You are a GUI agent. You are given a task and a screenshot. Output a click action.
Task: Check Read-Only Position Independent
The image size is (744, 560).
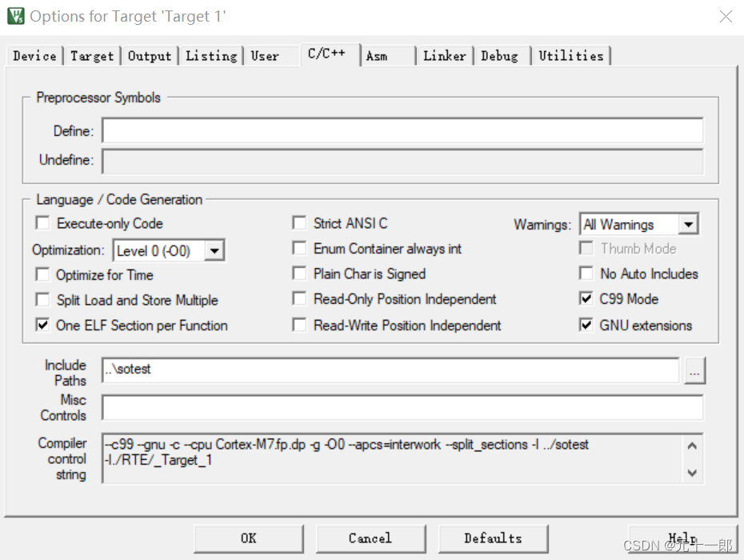[x=299, y=298]
